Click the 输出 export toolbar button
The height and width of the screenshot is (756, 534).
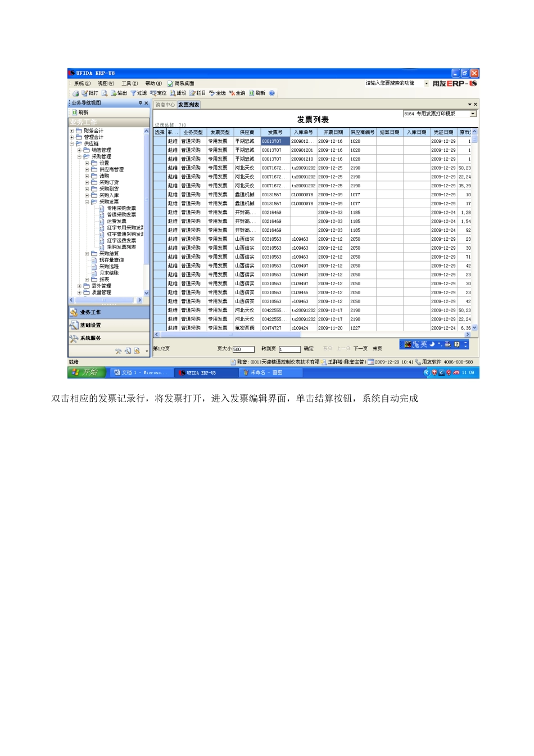tap(119, 93)
